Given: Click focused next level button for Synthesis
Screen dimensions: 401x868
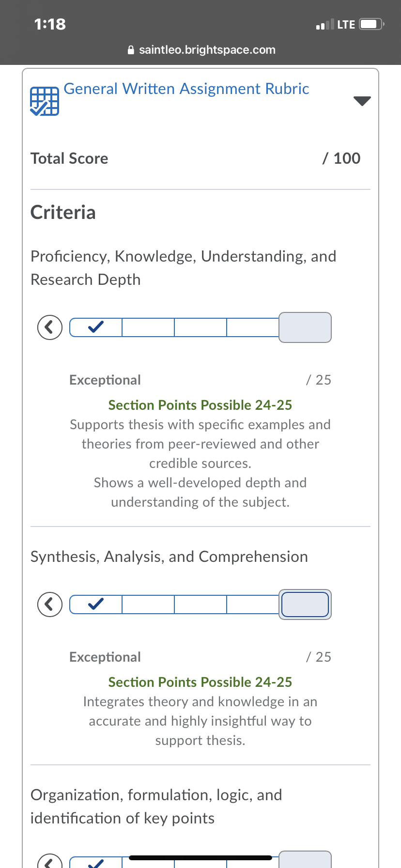Looking at the screenshot, I should pos(305,604).
